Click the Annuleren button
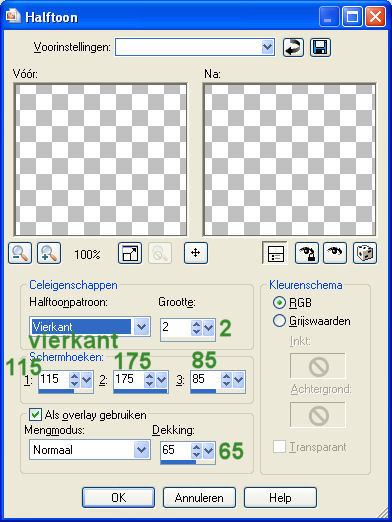The height and width of the screenshot is (522, 392). [199, 498]
